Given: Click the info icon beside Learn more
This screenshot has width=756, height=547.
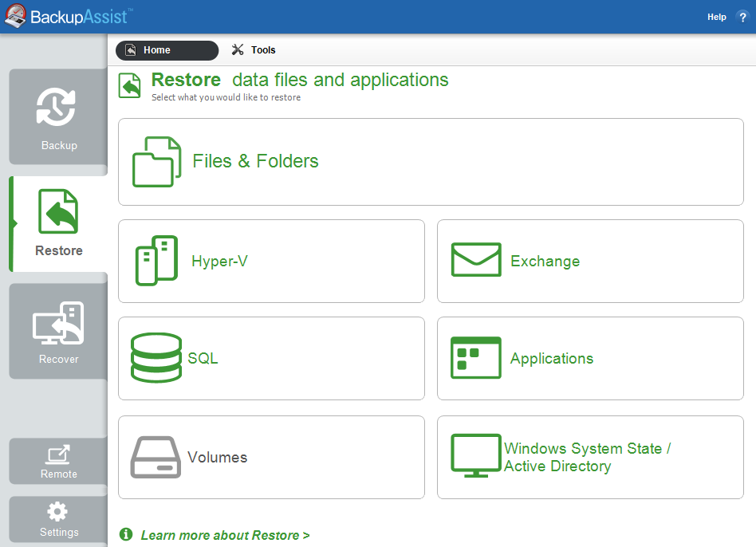Looking at the screenshot, I should click(126, 534).
